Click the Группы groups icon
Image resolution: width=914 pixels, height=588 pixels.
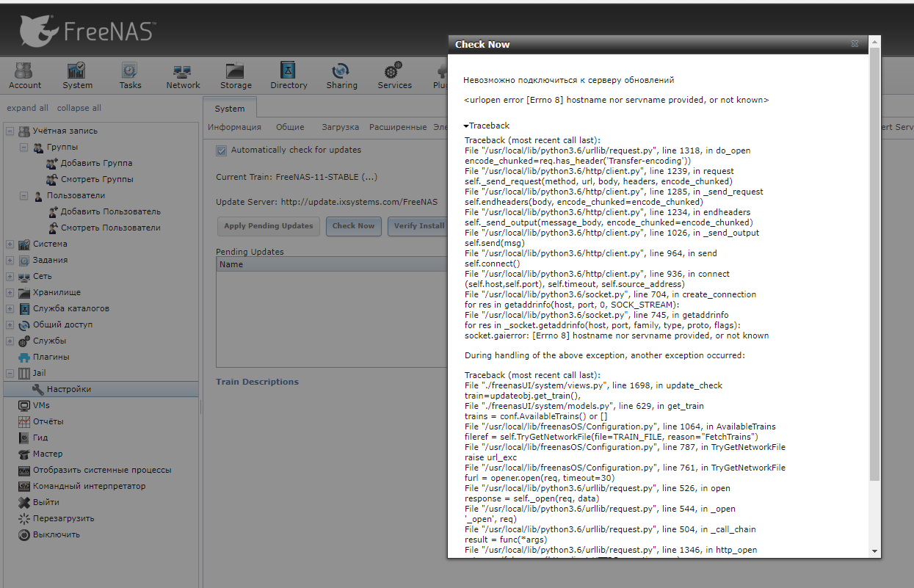tap(38, 147)
